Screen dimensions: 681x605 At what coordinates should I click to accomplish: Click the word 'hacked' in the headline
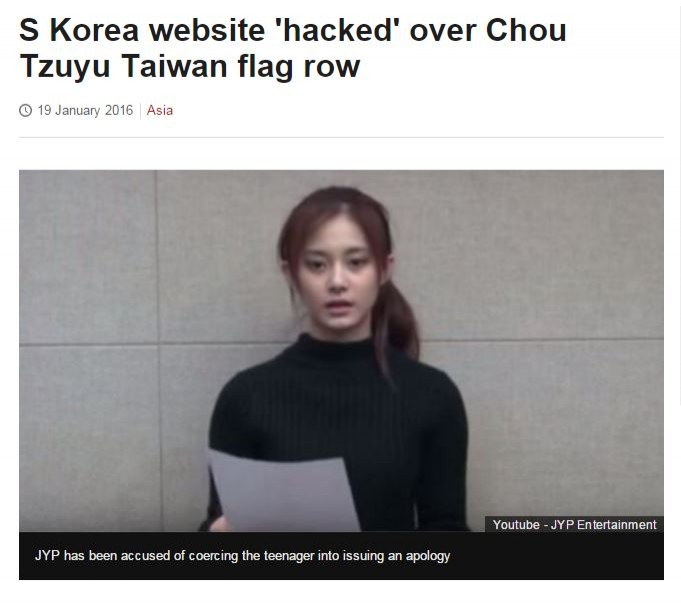click(338, 30)
